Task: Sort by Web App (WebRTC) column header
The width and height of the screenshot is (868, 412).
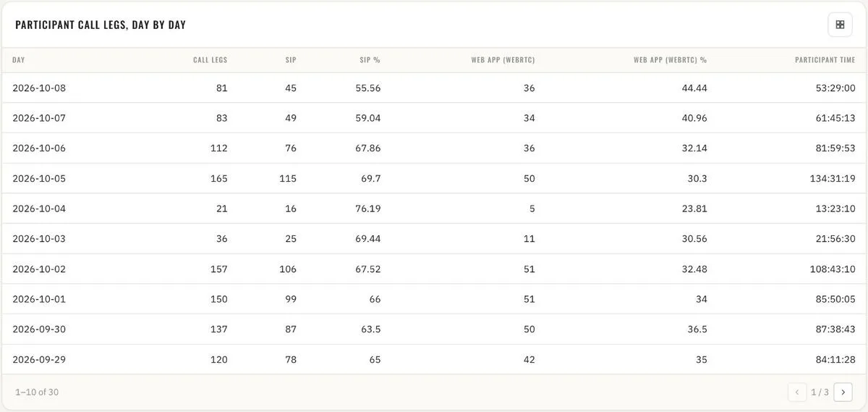Action: pos(503,60)
